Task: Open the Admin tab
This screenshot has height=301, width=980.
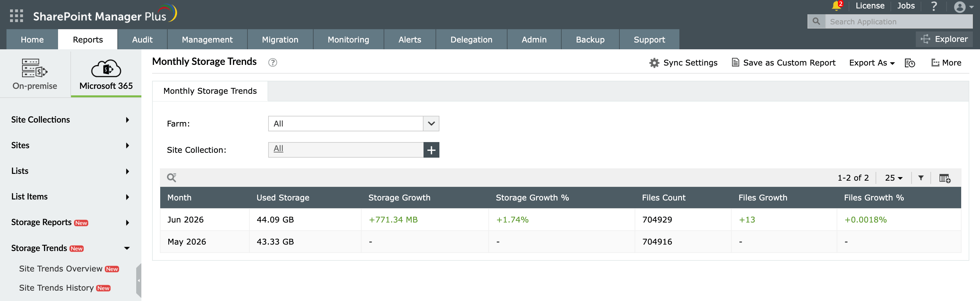Action: coord(534,40)
